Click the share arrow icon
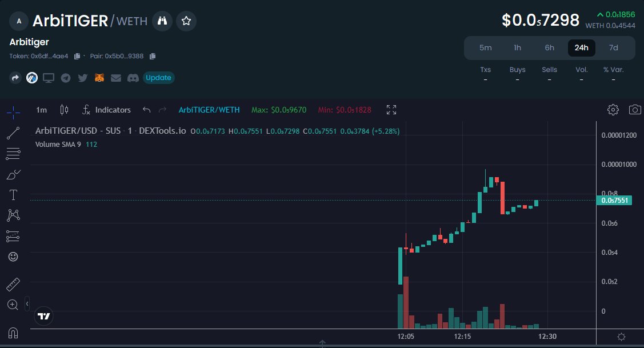This screenshot has height=348, width=644. [x=15, y=78]
